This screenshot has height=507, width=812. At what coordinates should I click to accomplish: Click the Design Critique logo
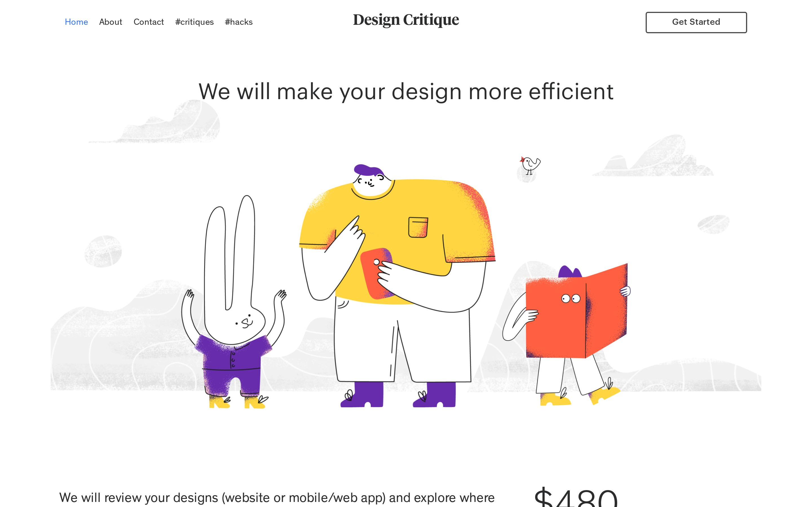coord(406,20)
